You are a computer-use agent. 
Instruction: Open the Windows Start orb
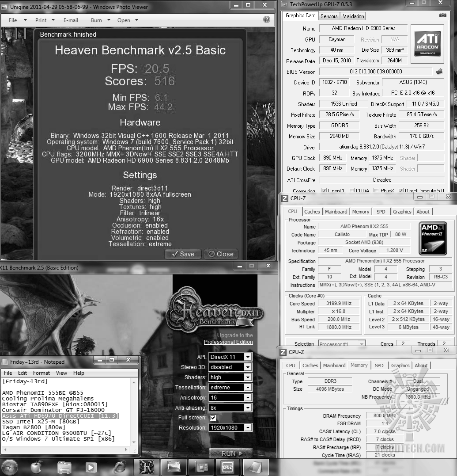click(10, 467)
